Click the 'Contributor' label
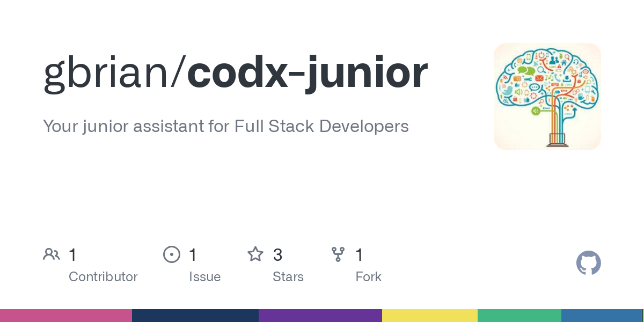 (103, 277)
